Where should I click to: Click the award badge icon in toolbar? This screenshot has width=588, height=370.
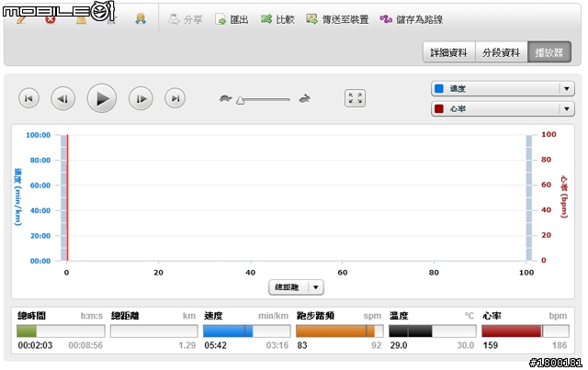(141, 18)
